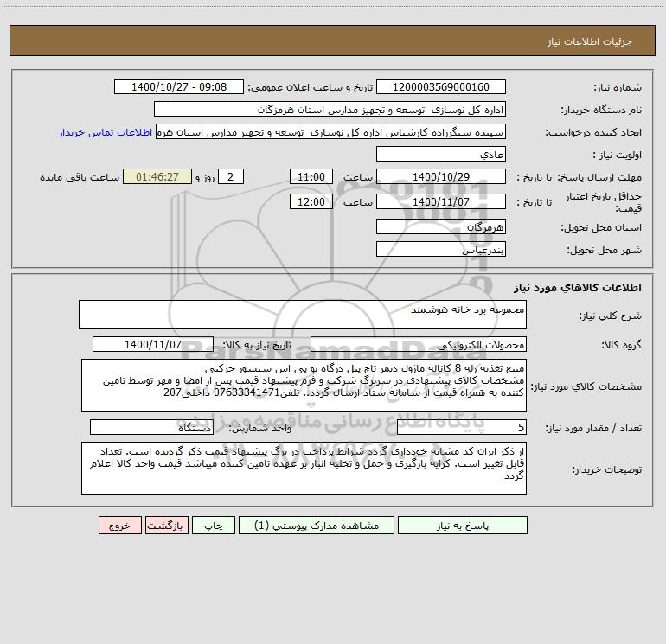Click text 'ساعت باقی مانده'
Image resolution: width=666 pixels, height=644 pixels.
click(x=80, y=177)
